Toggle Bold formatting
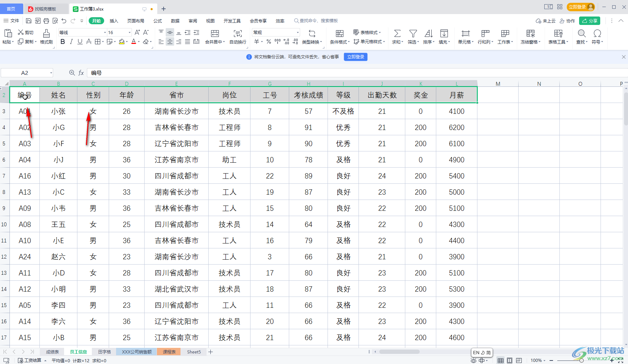The image size is (628, 364). (63, 42)
